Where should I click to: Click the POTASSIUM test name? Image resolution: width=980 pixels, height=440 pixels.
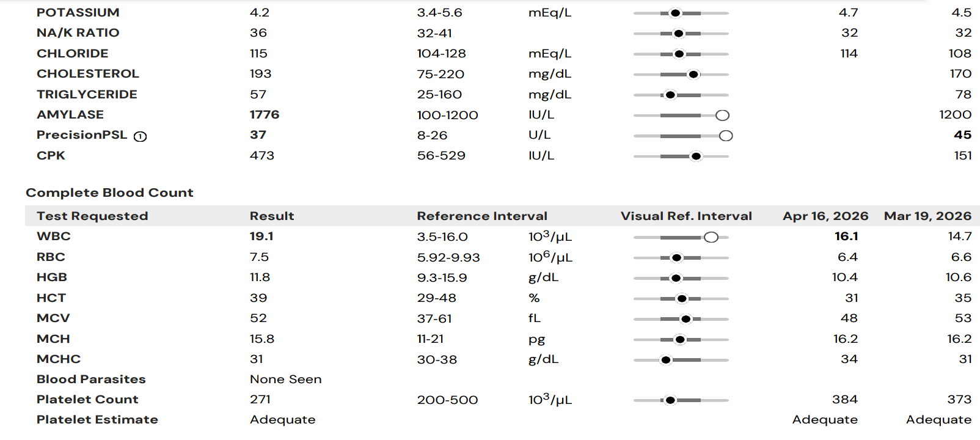click(x=78, y=12)
